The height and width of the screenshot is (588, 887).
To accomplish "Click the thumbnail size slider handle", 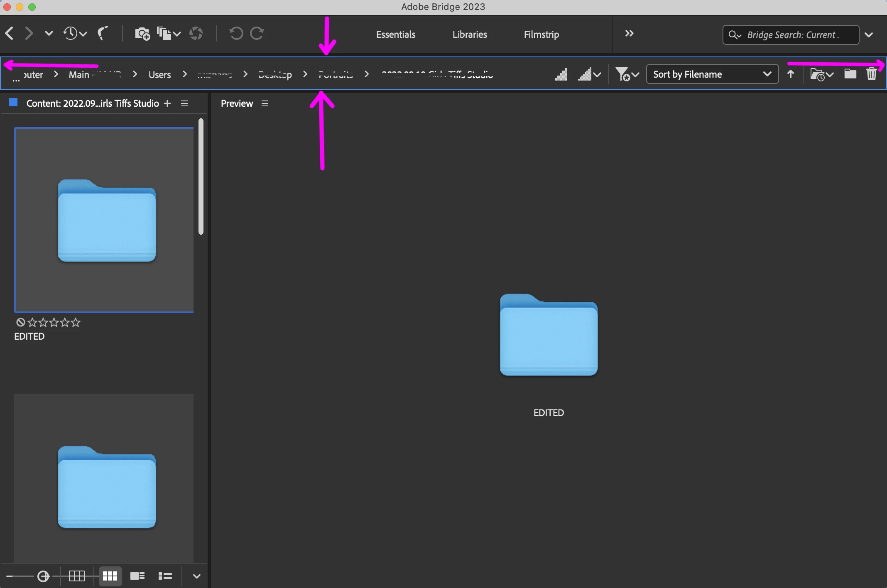I will tap(43, 576).
